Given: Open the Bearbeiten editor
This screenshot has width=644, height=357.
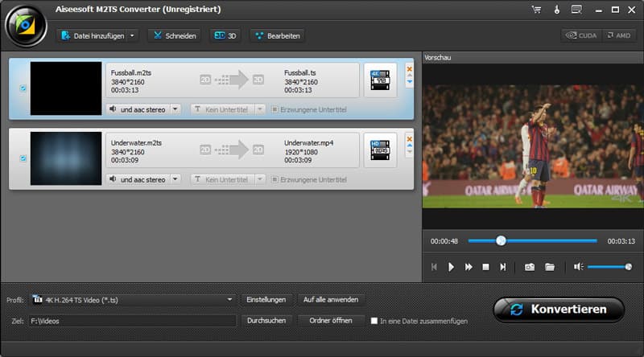Looking at the screenshot, I should pyautogui.click(x=278, y=35).
